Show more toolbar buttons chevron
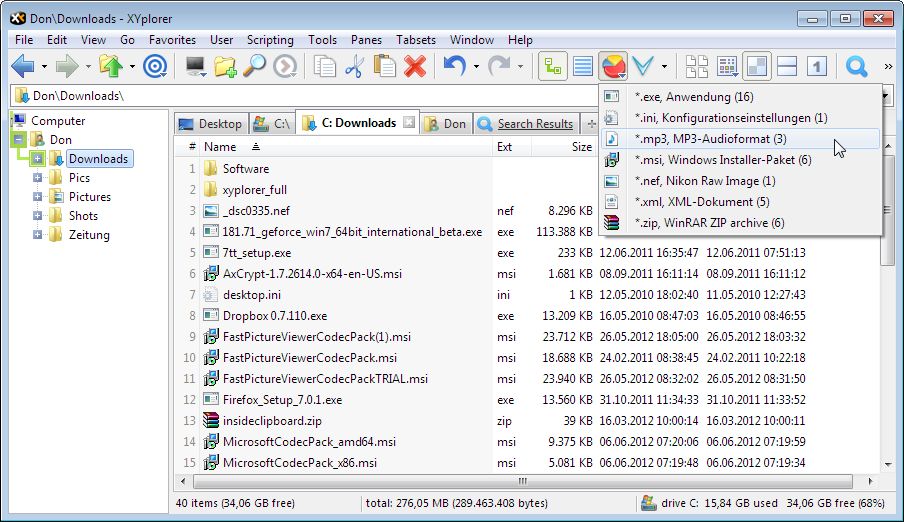Viewport: 904px width, 522px height. [x=888, y=67]
